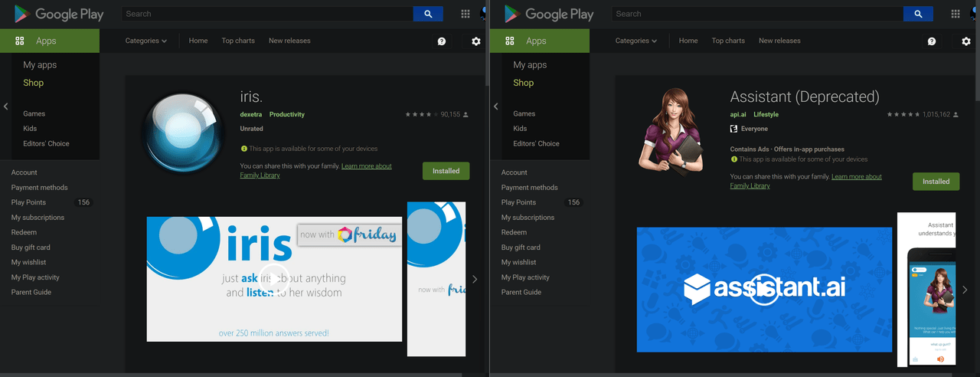The image size is (980, 377).
Task: Play the iris promo video
Action: 274,278
